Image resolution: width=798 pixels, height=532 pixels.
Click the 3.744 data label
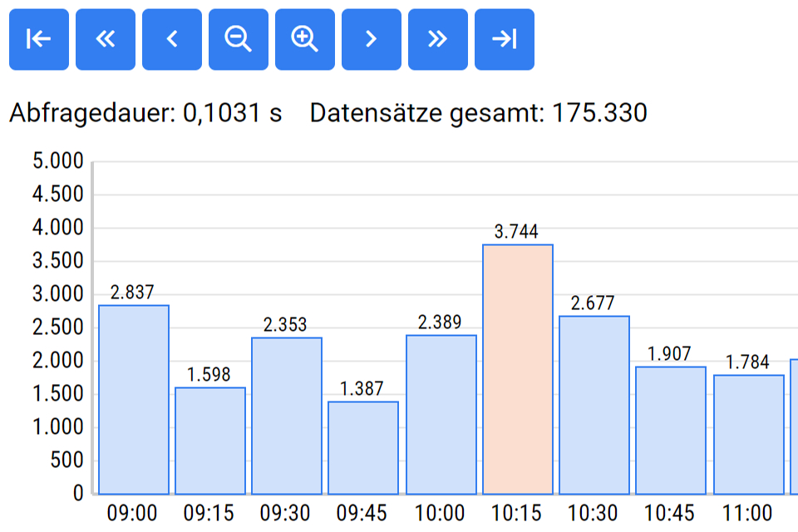coord(516,232)
